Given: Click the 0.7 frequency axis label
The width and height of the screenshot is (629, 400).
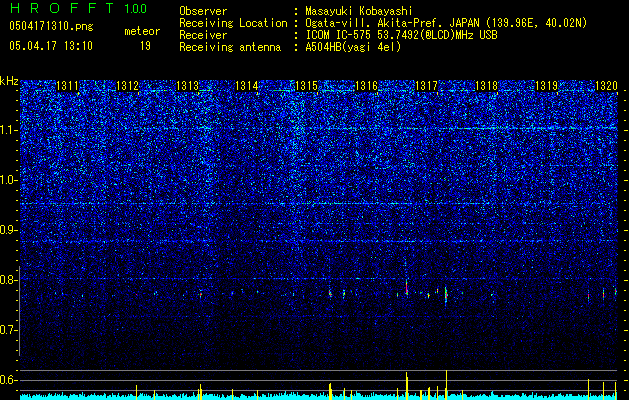Looking at the screenshot, I should (9, 330).
